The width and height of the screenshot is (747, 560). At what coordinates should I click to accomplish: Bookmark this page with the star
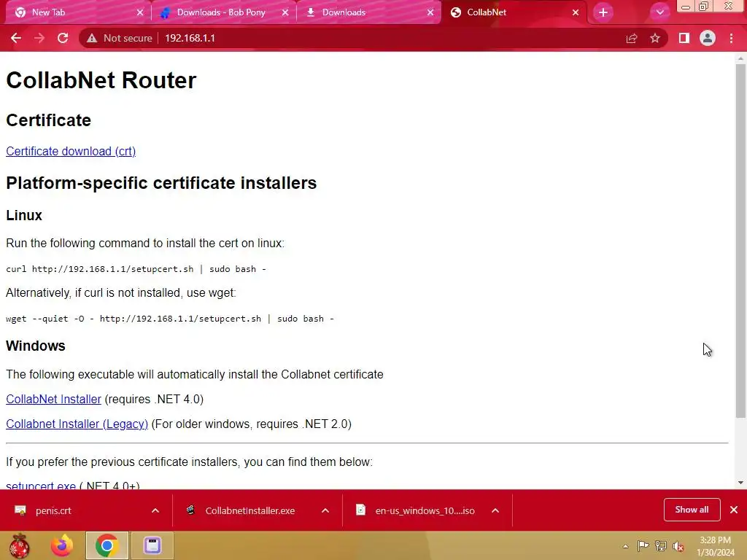click(655, 38)
